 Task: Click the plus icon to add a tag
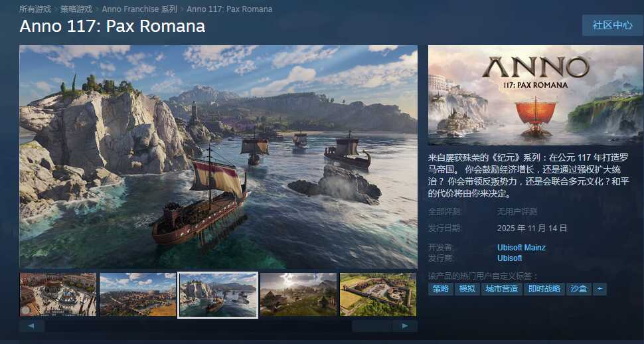pyautogui.click(x=600, y=289)
